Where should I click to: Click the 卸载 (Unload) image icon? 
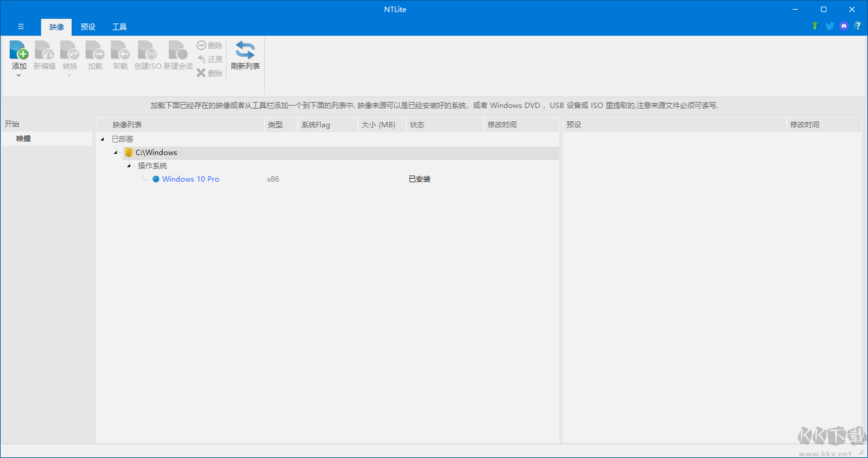(x=121, y=50)
